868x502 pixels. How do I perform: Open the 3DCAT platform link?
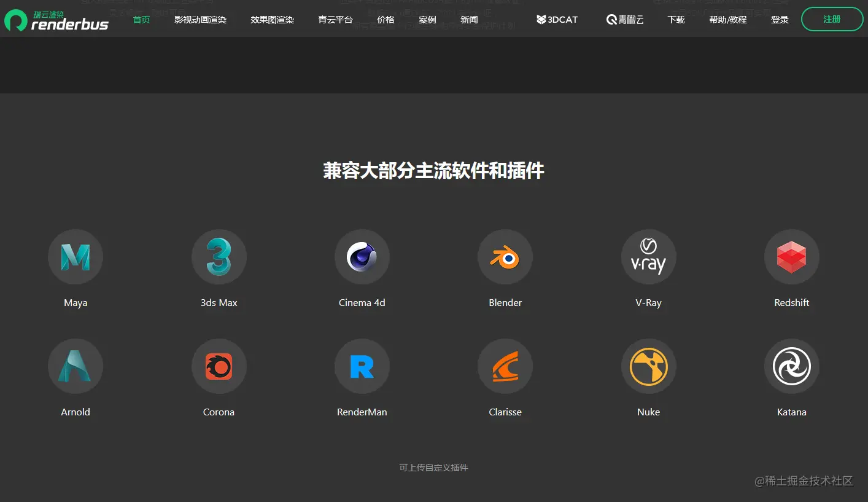click(556, 19)
